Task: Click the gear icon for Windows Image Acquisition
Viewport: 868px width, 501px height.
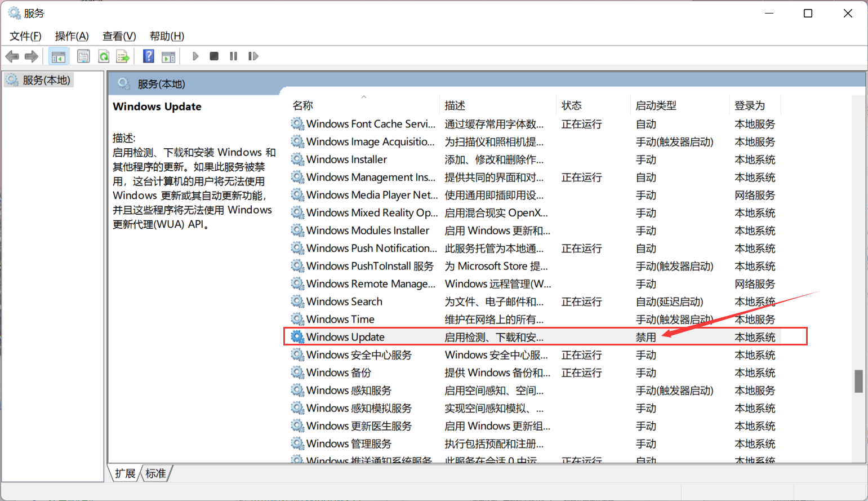Action: coord(297,141)
